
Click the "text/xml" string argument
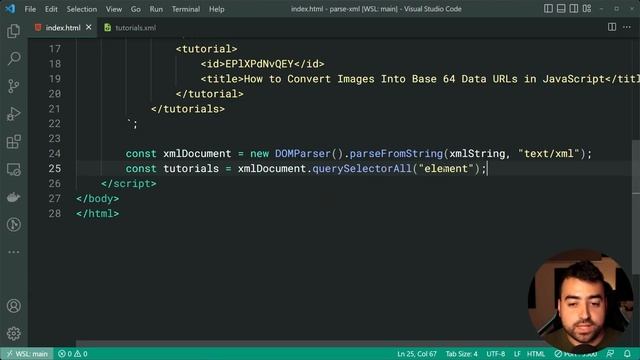click(x=549, y=153)
